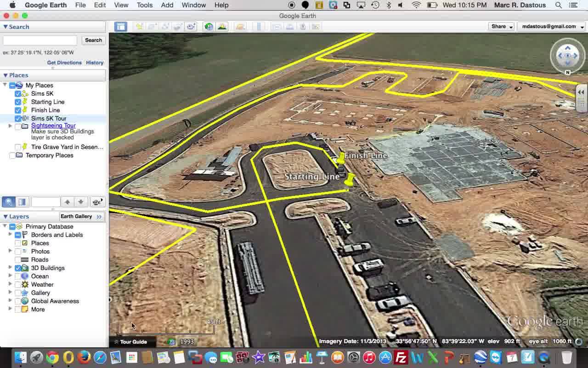588x368 pixels.
Task: Hide the sidebar using the toolbar button
Action: pyautogui.click(x=121, y=27)
